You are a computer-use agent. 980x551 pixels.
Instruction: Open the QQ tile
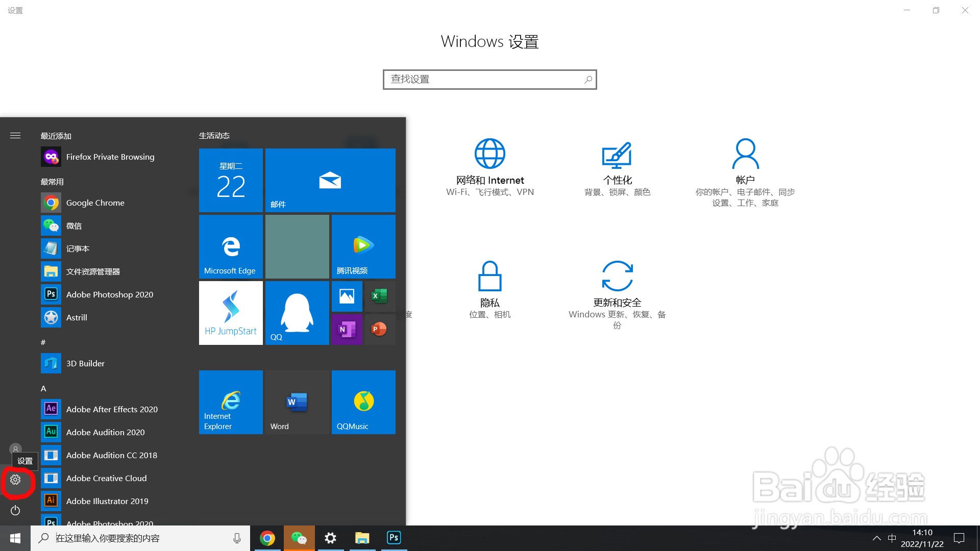[297, 313]
